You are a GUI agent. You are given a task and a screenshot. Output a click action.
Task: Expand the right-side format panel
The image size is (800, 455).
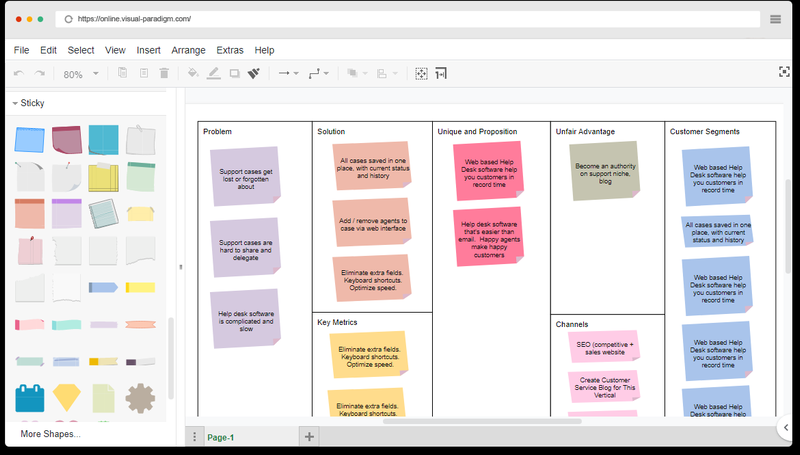(x=786, y=428)
